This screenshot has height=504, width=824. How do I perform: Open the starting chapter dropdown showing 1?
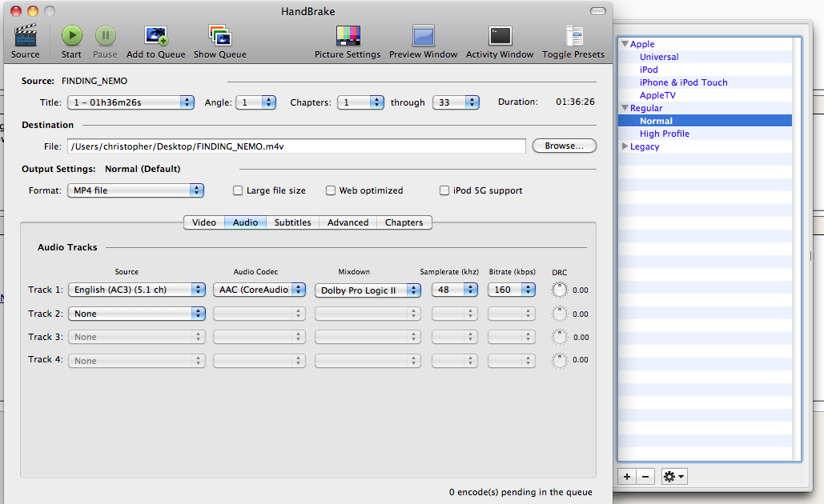(360, 102)
